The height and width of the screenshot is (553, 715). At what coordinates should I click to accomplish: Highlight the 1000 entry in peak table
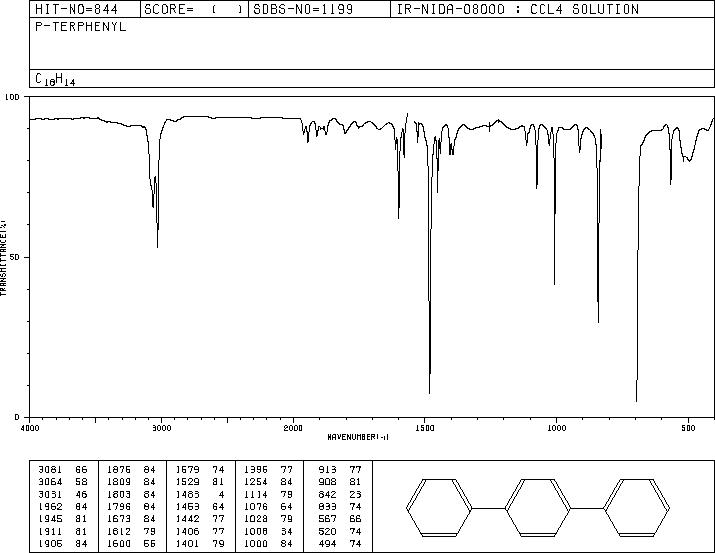click(x=256, y=543)
